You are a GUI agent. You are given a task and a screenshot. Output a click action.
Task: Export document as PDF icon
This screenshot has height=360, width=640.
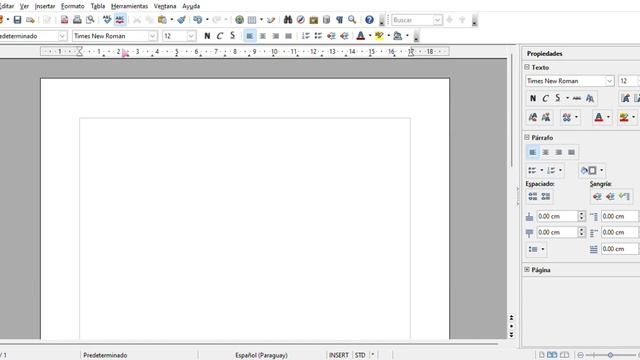64,20
